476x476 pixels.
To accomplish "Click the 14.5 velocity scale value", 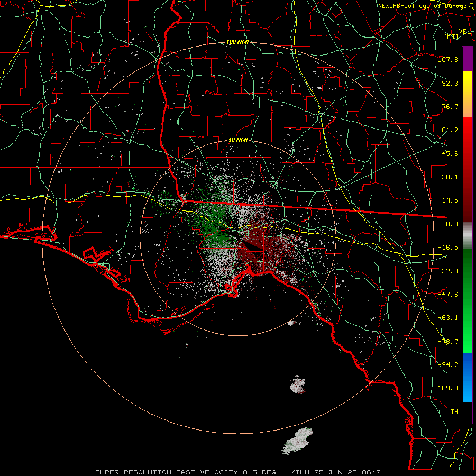I will 450,200.
